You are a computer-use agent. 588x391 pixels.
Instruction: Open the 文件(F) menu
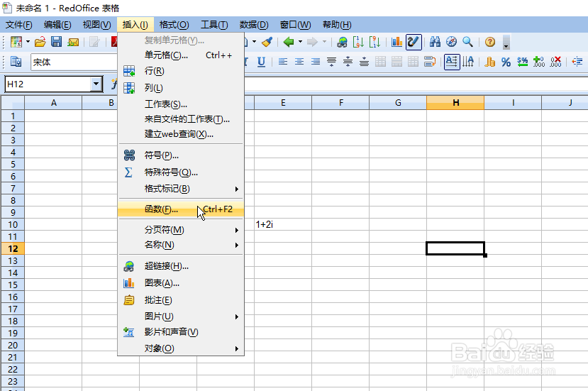(x=18, y=25)
